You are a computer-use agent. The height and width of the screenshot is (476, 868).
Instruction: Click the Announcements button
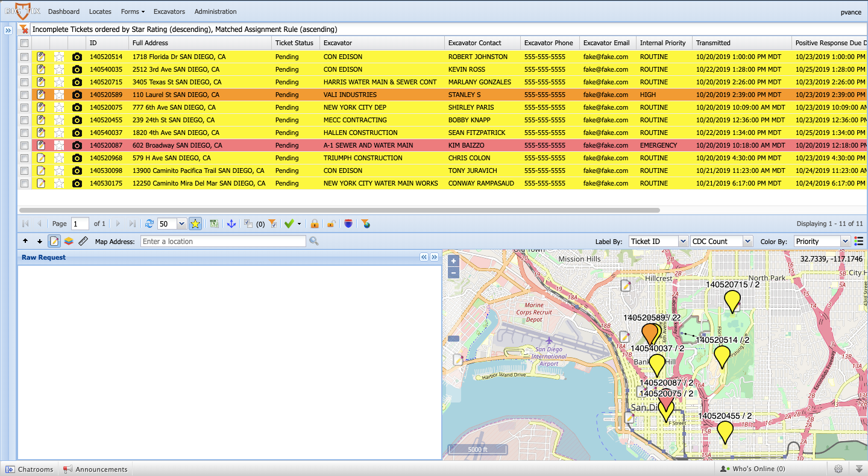pos(96,469)
